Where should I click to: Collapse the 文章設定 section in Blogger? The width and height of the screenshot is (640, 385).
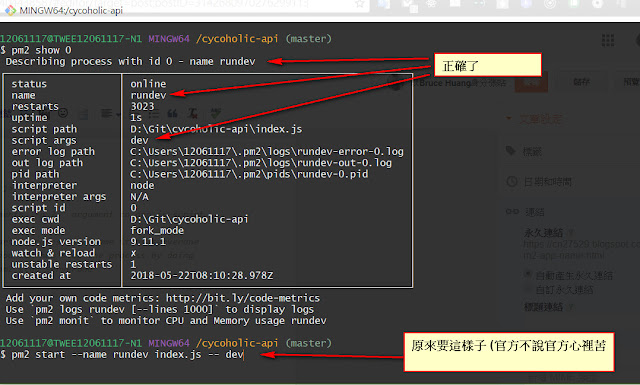[x=509, y=119]
